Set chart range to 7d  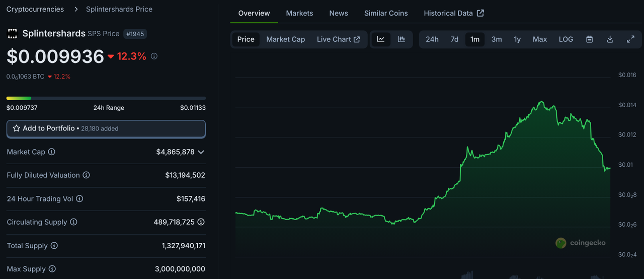454,39
